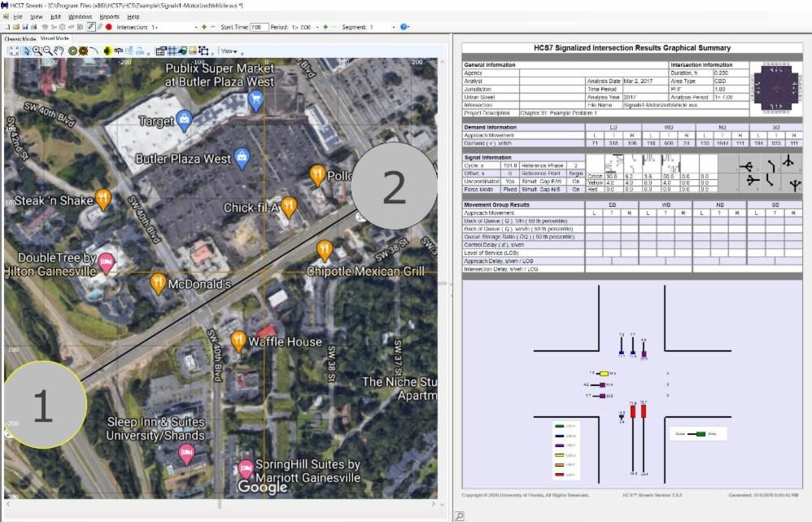Select the zoom out magnifier tool
Viewport: 812px width, 522px height.
[48, 50]
